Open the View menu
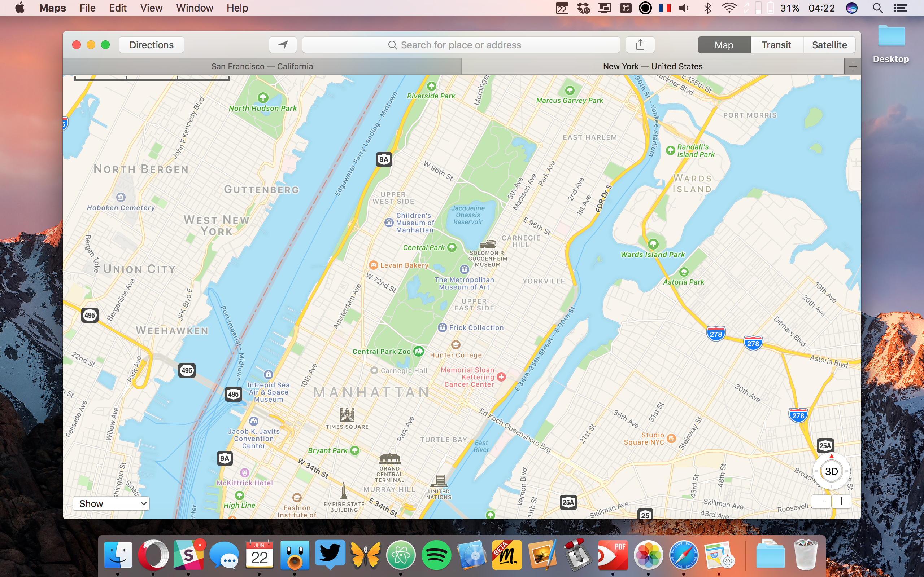924x577 pixels. click(x=151, y=8)
